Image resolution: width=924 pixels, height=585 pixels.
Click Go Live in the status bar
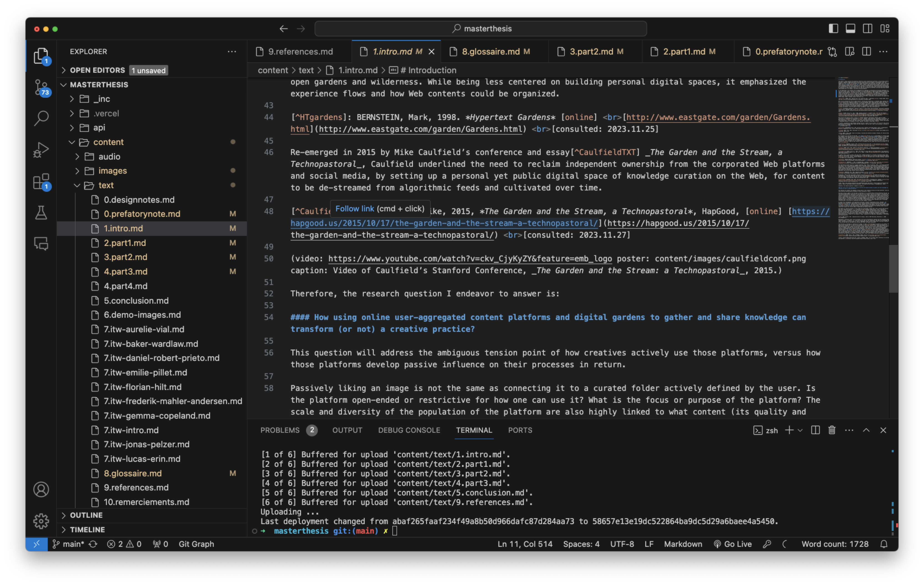733,544
